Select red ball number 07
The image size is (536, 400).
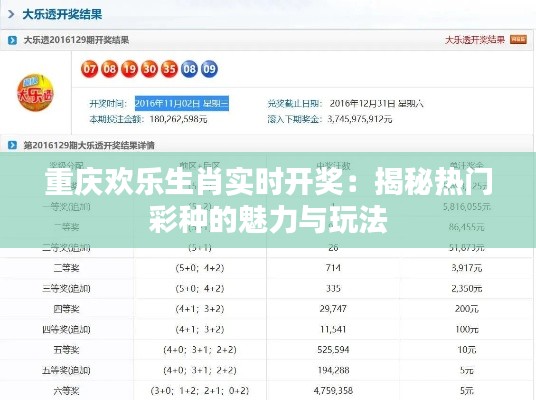(90, 69)
